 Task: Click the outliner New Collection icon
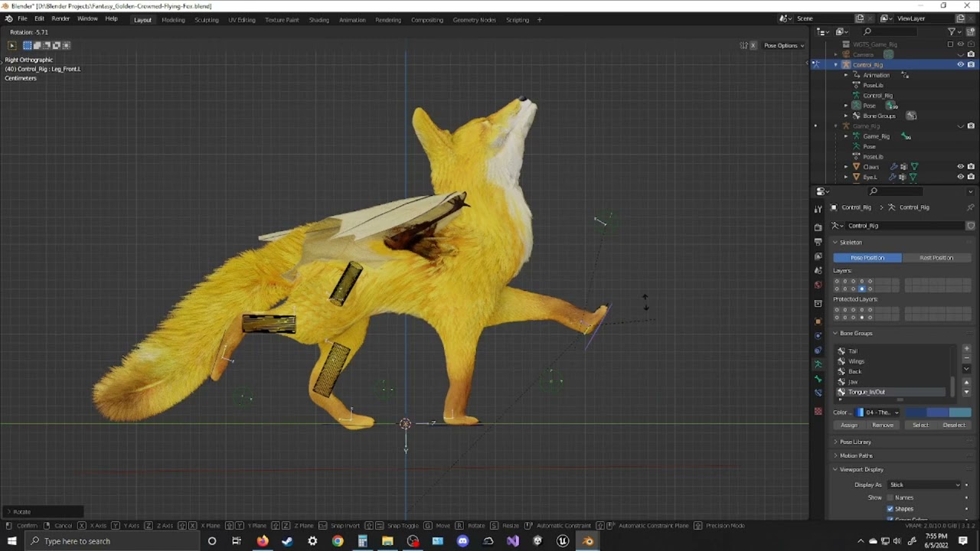pyautogui.click(x=970, y=31)
